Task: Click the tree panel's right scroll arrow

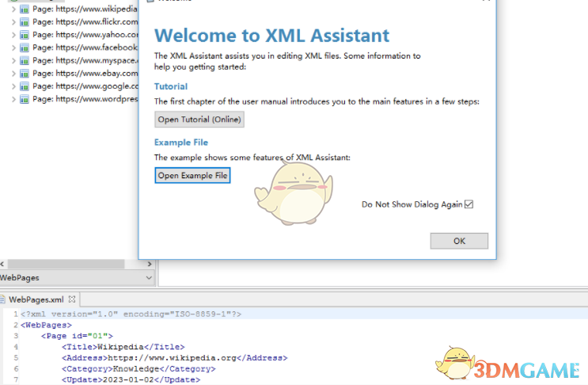Action: click(x=150, y=264)
